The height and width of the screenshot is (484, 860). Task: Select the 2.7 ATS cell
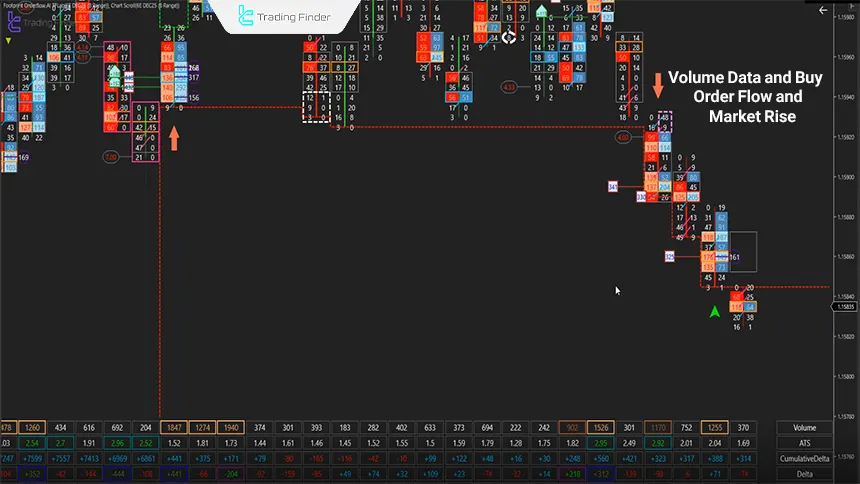click(x=60, y=443)
